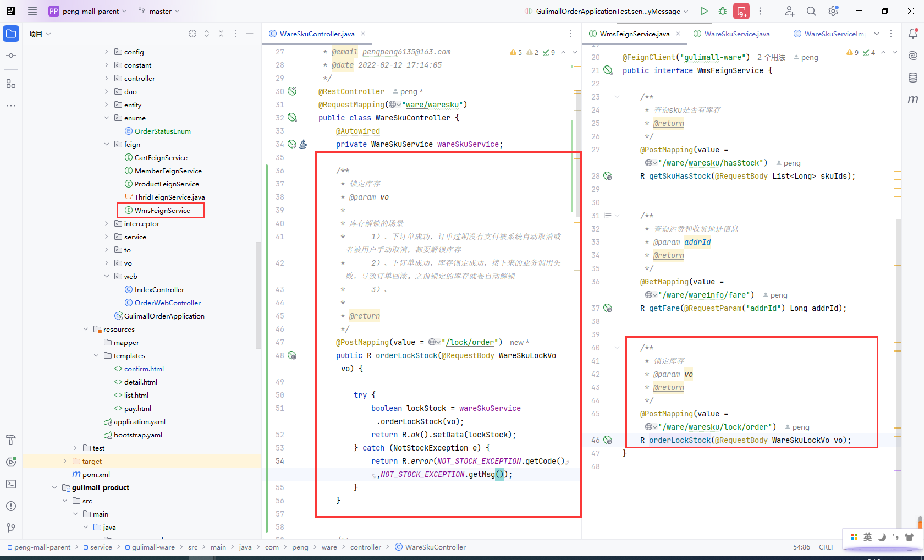Viewport: 924px width, 560px height.
Task: Open the main hamburger menu
Action: 32,11
